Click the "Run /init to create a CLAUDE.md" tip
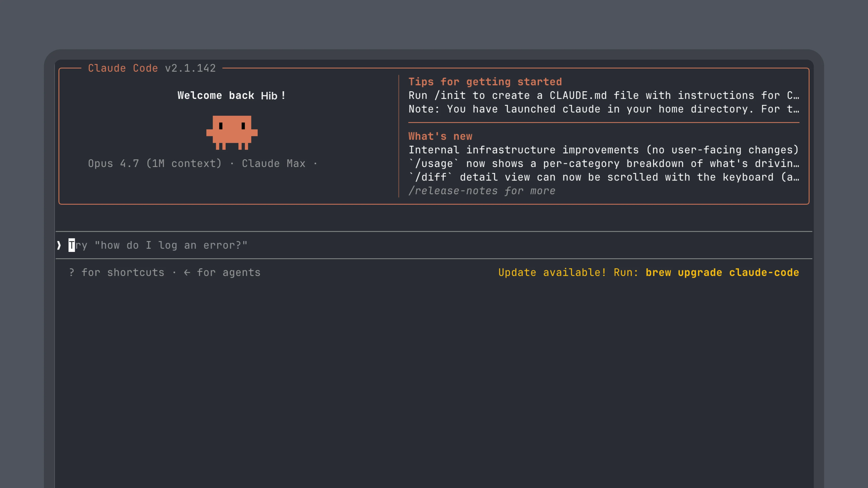Viewport: 868px width, 488px height. click(604, 96)
